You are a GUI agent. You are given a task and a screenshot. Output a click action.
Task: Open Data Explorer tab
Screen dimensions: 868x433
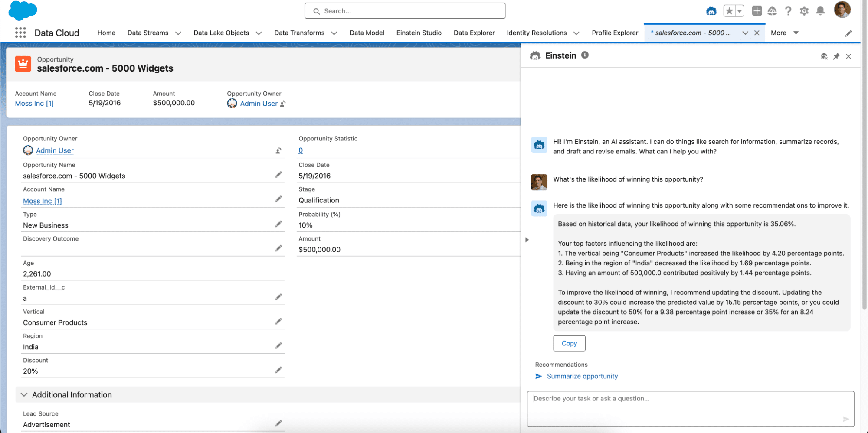(474, 33)
